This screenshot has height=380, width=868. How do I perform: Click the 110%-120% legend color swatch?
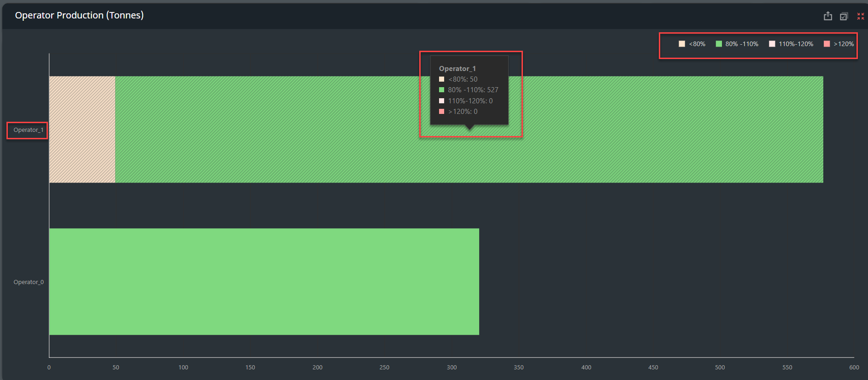772,44
